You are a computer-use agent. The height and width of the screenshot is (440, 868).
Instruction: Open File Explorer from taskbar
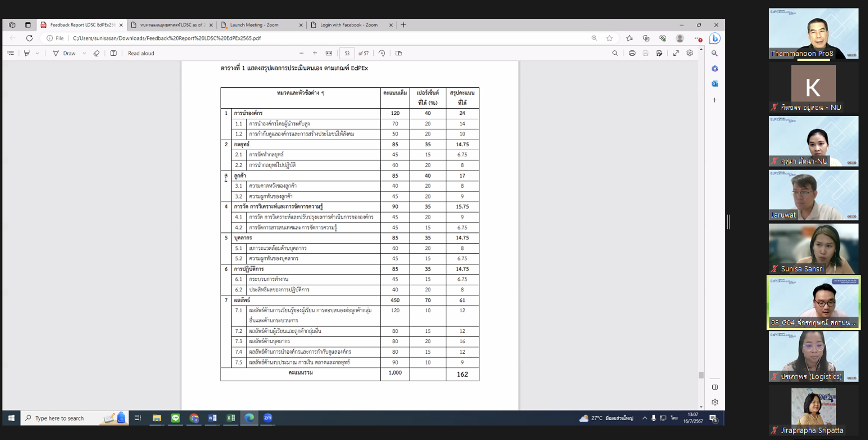pyautogui.click(x=157, y=418)
